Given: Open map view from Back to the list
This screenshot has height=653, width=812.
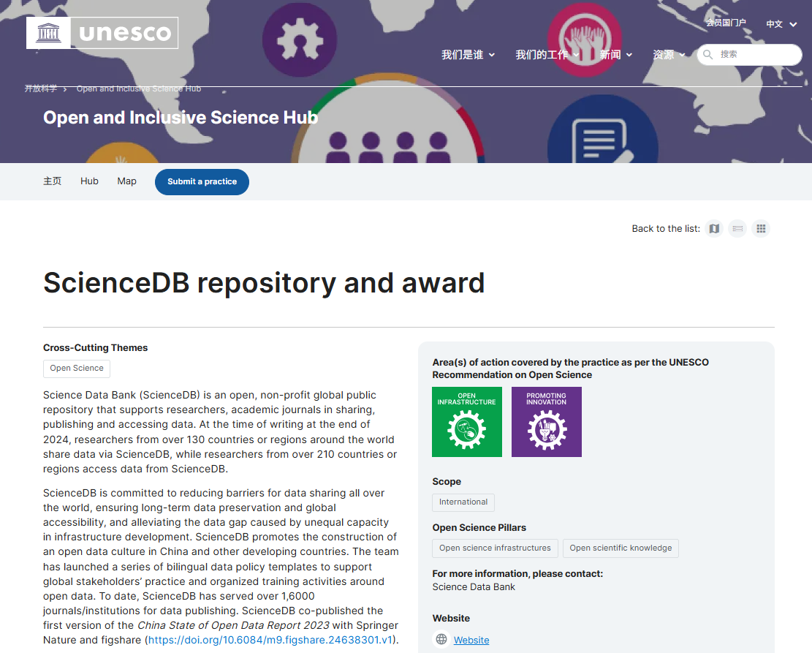Looking at the screenshot, I should pyautogui.click(x=714, y=229).
